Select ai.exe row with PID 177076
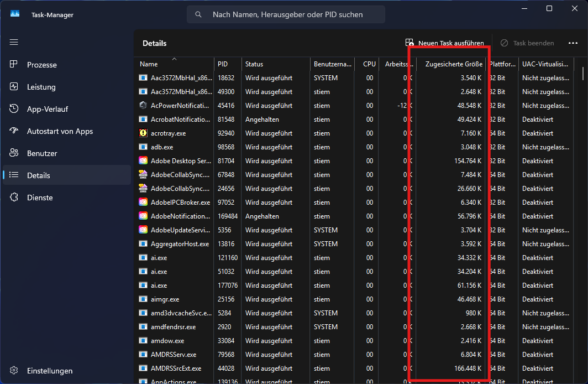588x384 pixels. 354,286
